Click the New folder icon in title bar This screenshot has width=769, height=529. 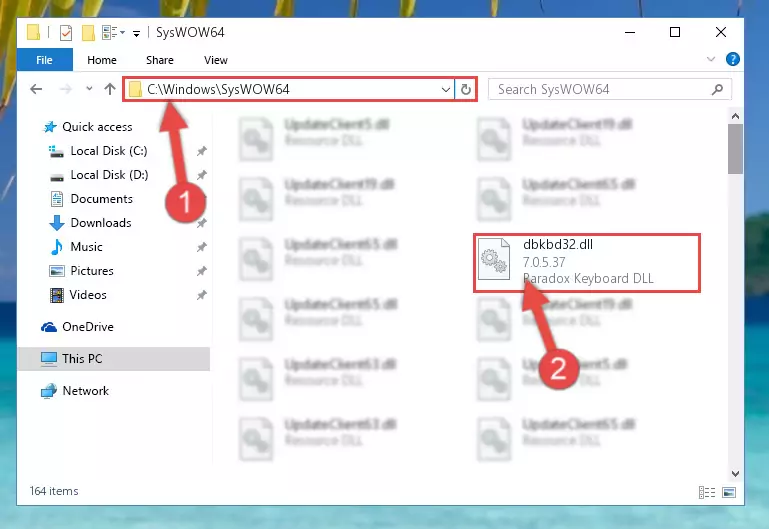point(88,32)
